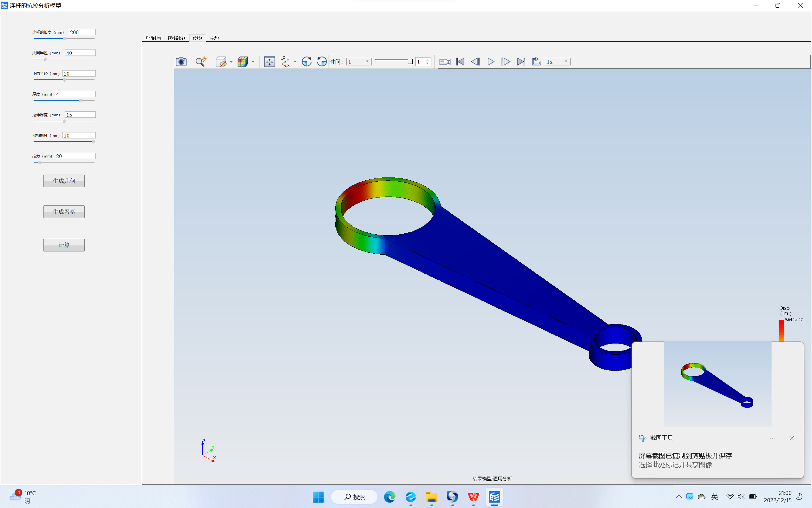The height and width of the screenshot is (508, 812).
Task: Open the XYZ view orientation dropdown
Action: 295,62
